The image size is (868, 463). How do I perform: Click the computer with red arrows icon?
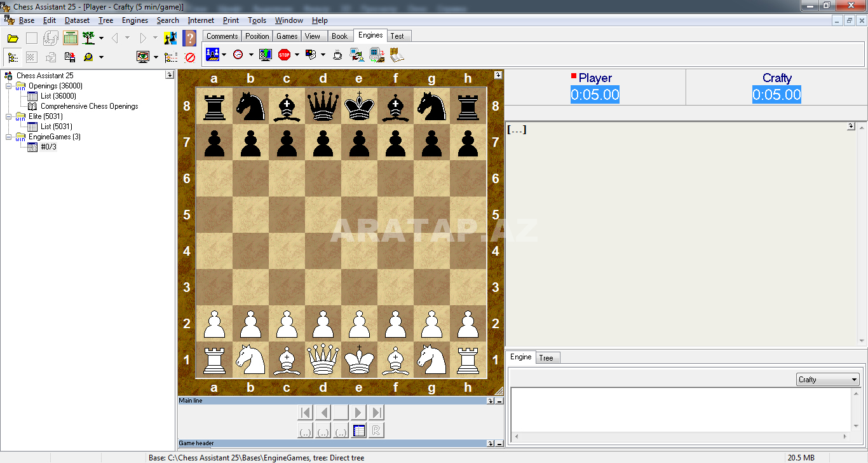click(x=377, y=55)
